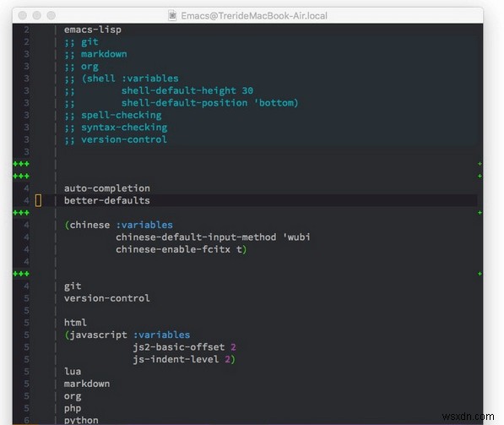Click the commented ';; markdown' line
The width and height of the screenshot is (504, 425).
[95, 54]
